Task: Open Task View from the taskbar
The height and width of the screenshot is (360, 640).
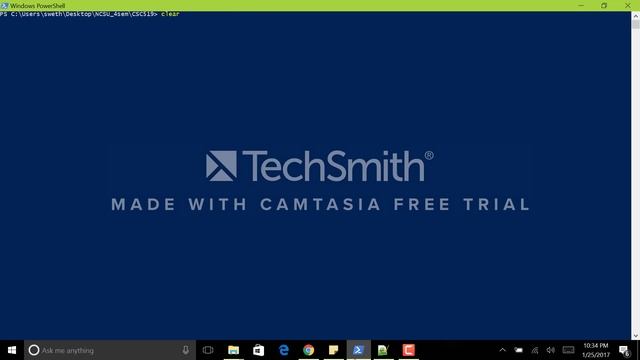Action: (x=208, y=350)
